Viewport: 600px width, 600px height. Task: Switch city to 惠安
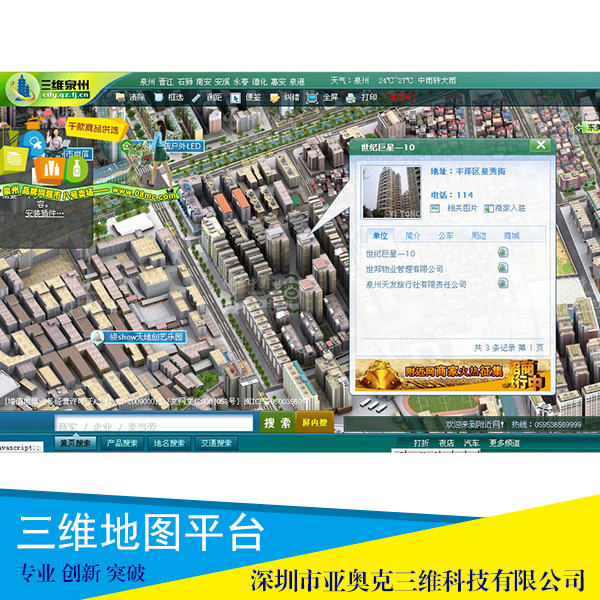pos(279,82)
